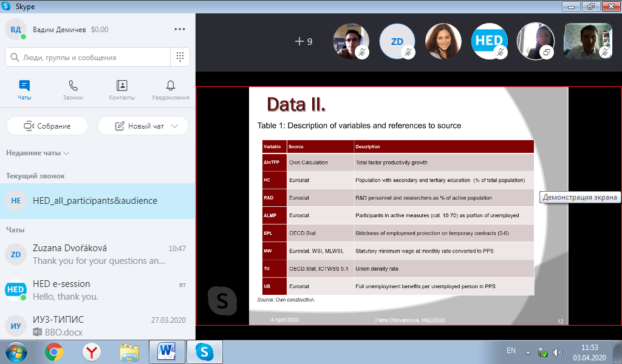This screenshot has height=364, width=622.
Task: Open Google Chrome from the taskbar
Action: (x=54, y=351)
